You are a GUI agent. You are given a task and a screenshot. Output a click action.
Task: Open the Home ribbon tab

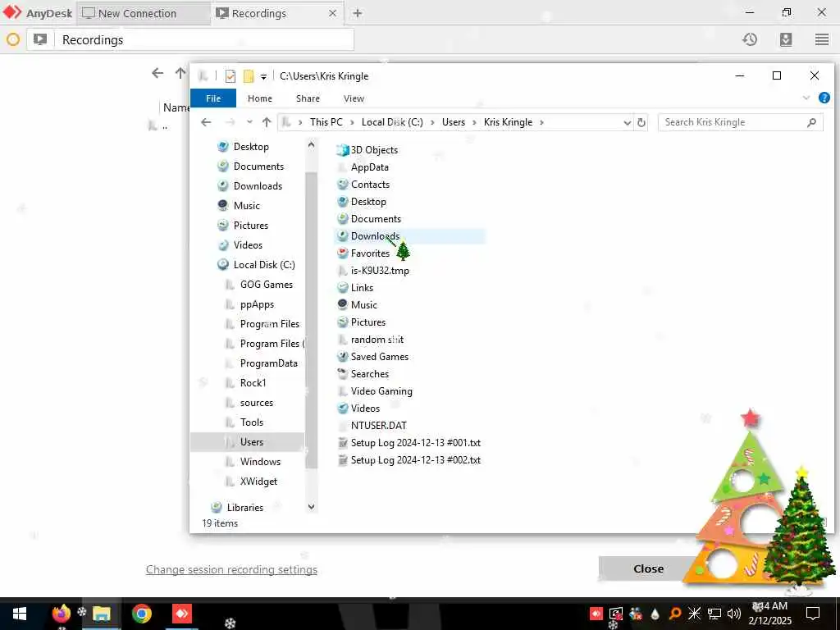click(x=260, y=98)
